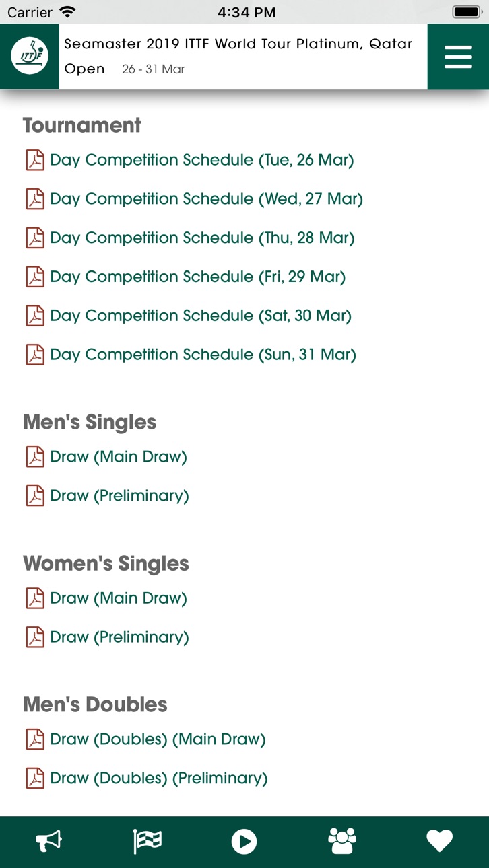The width and height of the screenshot is (489, 868).
Task: Select the checkered flag icon
Action: tap(147, 841)
